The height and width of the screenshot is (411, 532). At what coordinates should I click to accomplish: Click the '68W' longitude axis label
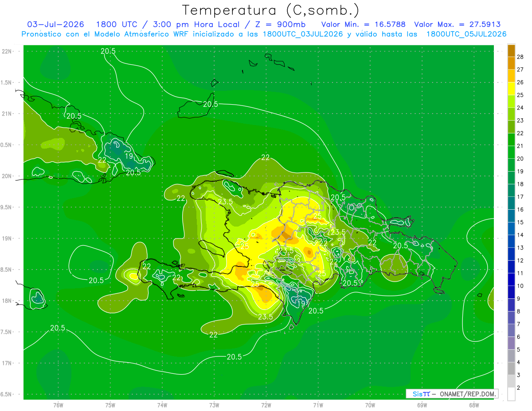[474, 405]
